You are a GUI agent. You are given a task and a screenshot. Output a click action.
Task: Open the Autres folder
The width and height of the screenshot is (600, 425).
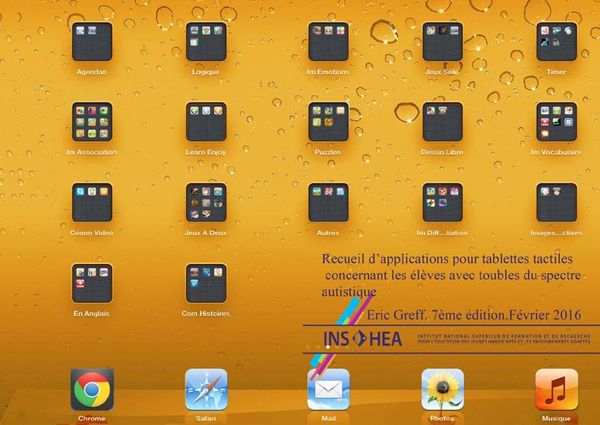(x=328, y=202)
